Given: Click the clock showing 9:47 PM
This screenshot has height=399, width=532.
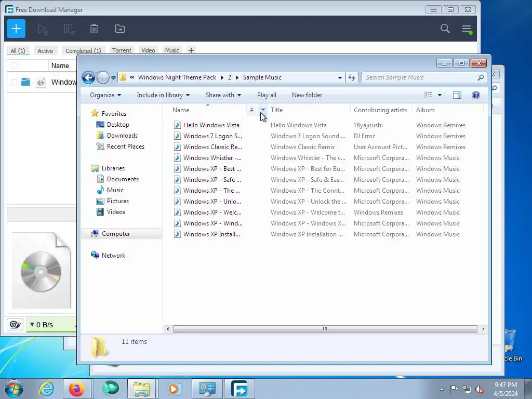Looking at the screenshot, I should 506,385.
